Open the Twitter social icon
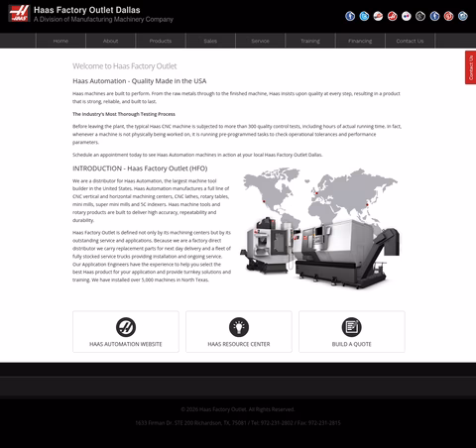Image resolution: width=476 pixels, height=448 pixels. tap(364, 16)
